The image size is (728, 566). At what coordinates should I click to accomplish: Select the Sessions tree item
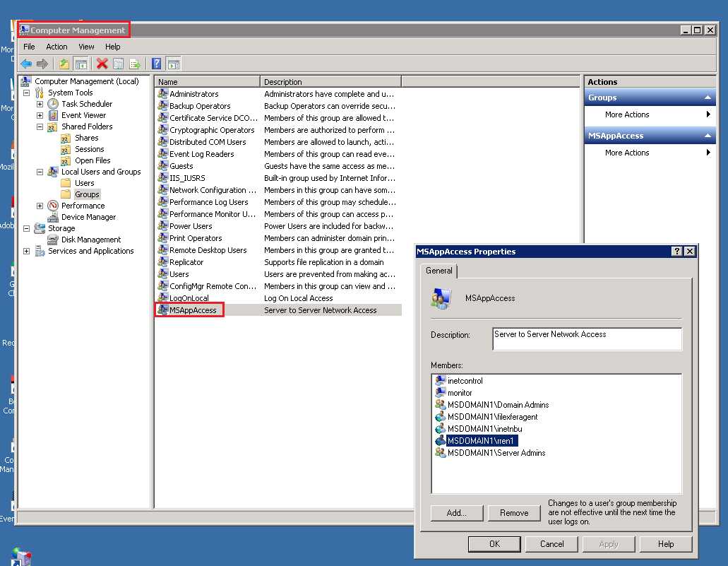(x=89, y=149)
